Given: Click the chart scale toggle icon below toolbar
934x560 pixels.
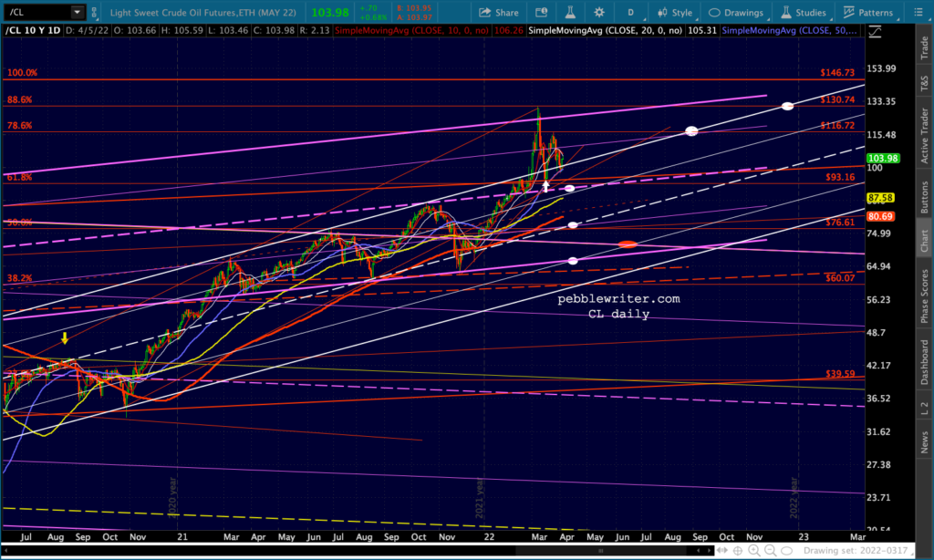Looking at the screenshot, I should 875,32.
